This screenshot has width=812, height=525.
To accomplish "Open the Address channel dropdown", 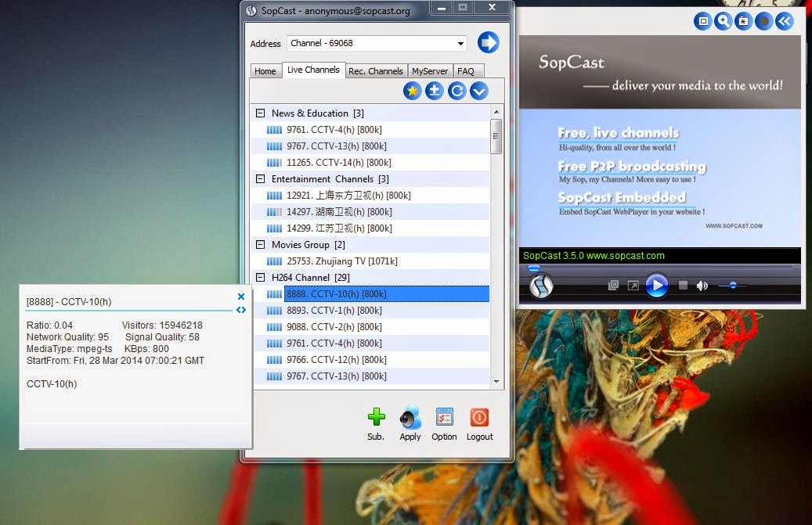I will coord(460,44).
